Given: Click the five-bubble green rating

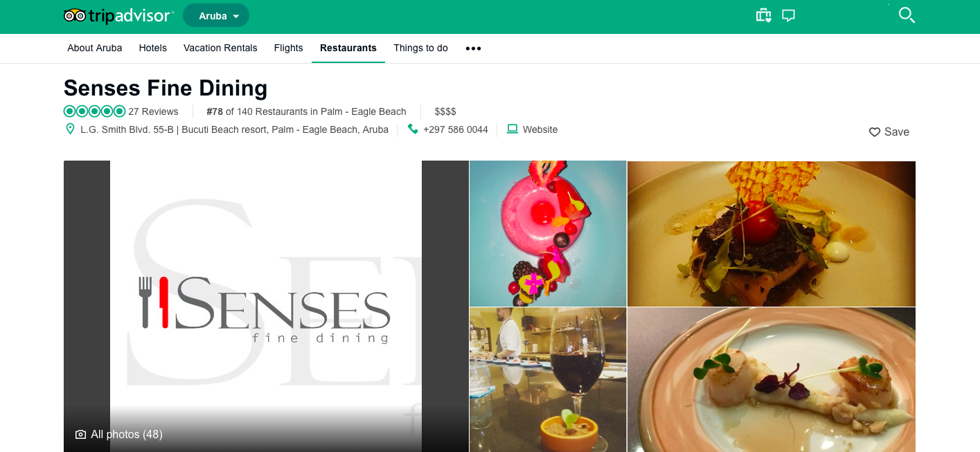Looking at the screenshot, I should 94,111.
